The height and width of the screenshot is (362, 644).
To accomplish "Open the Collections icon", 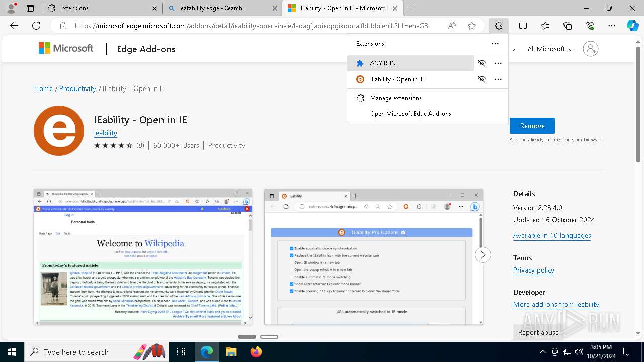I will click(x=568, y=26).
